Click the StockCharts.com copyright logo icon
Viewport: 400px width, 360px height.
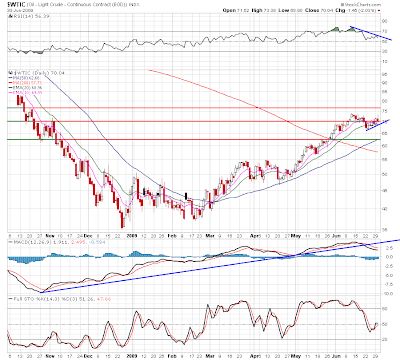pos(341,5)
